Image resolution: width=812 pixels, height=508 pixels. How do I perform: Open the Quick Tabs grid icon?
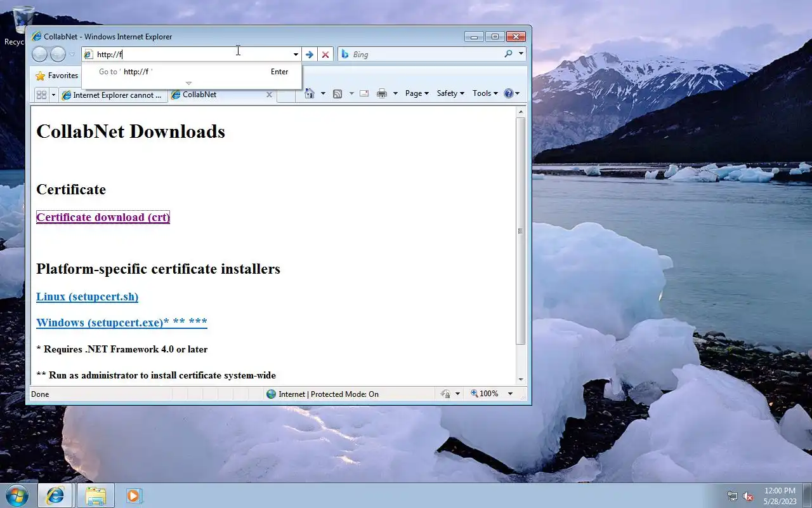tap(41, 95)
